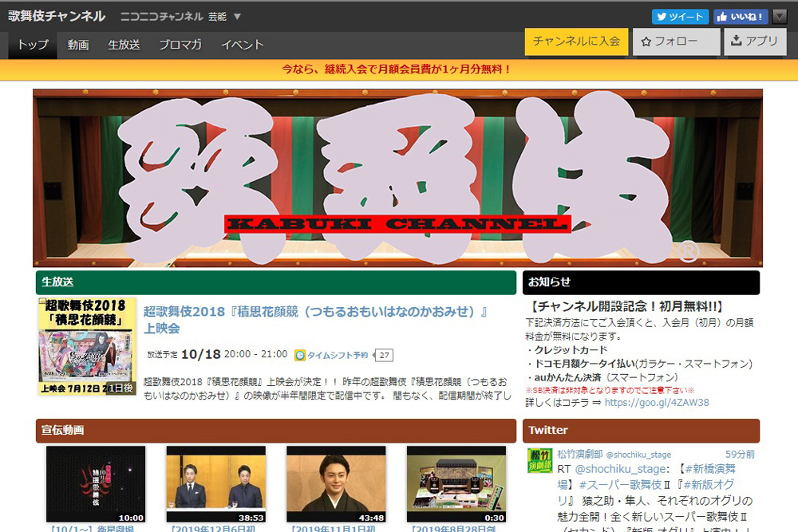Image resolution: width=798 pixels, height=532 pixels.
Task: Expand the 芸能 category dropdown triangle
Action: pyautogui.click(x=237, y=17)
